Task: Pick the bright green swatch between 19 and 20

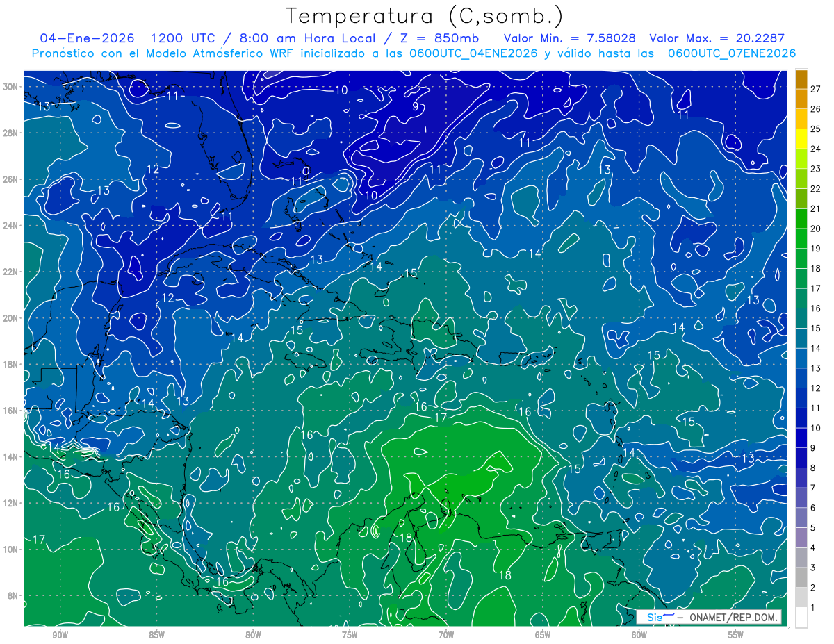Action: click(801, 238)
